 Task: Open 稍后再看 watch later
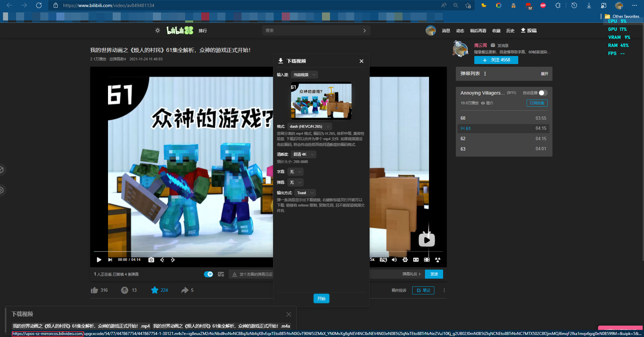pos(478,31)
